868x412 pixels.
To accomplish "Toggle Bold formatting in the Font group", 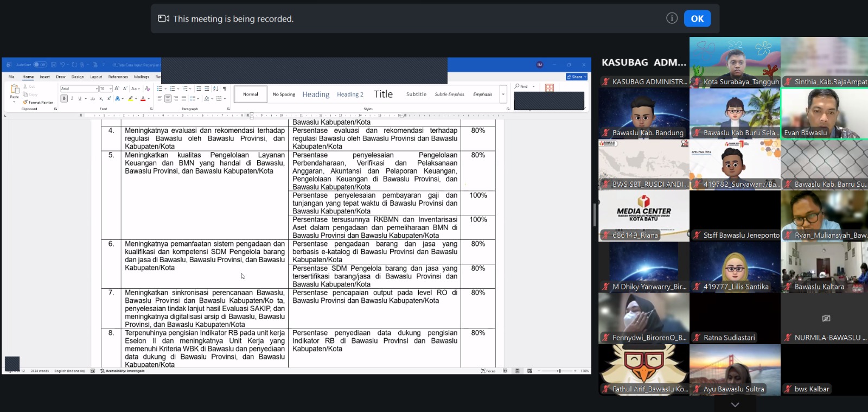I will [64, 99].
